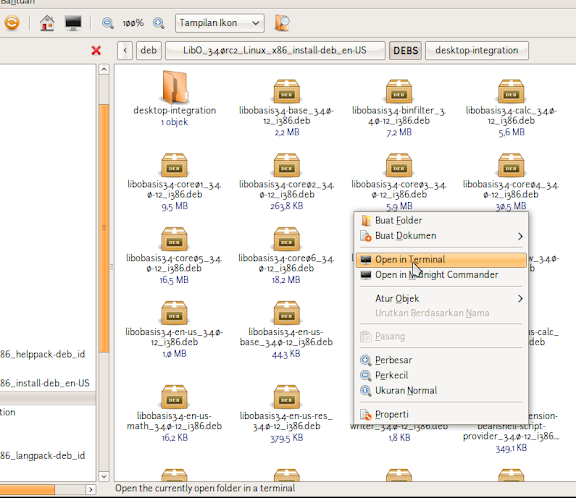Select libobasis3.4-en-us_3.4.0 deb package icon
Image resolution: width=576 pixels, height=498 pixels.
(174, 313)
